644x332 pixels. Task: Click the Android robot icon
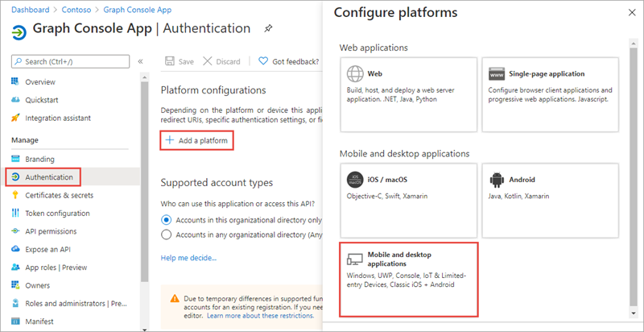pyautogui.click(x=497, y=180)
